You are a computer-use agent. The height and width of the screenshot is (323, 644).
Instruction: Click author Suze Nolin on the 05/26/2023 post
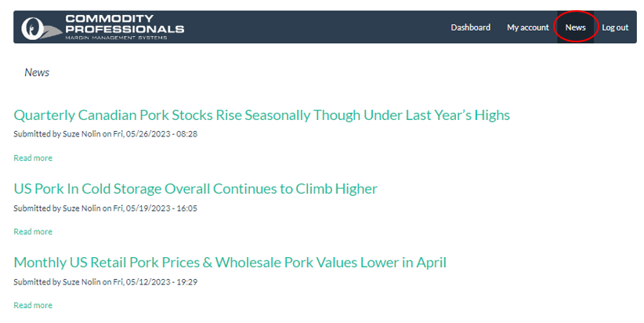pyautogui.click(x=81, y=134)
